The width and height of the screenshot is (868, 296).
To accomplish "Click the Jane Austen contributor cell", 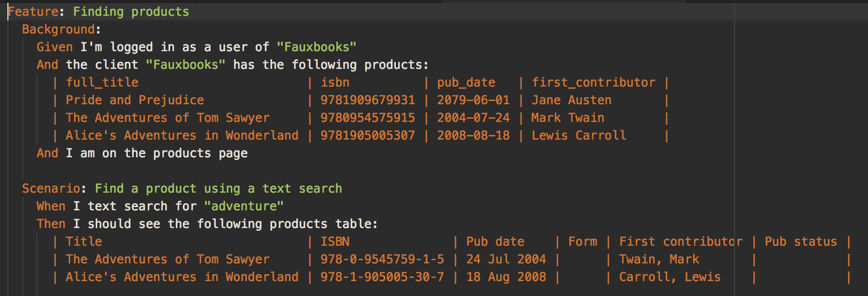I will coord(571,100).
